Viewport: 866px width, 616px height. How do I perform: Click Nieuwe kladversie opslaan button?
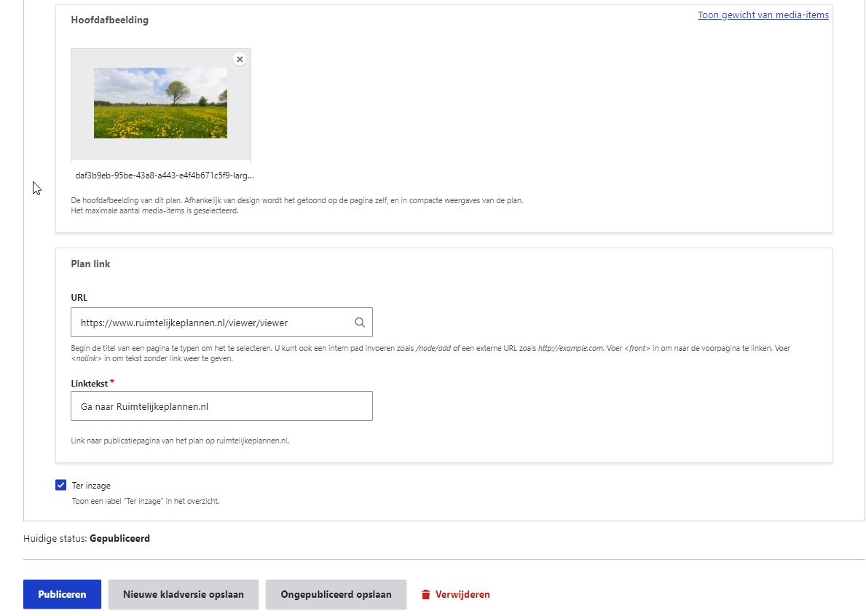183,594
